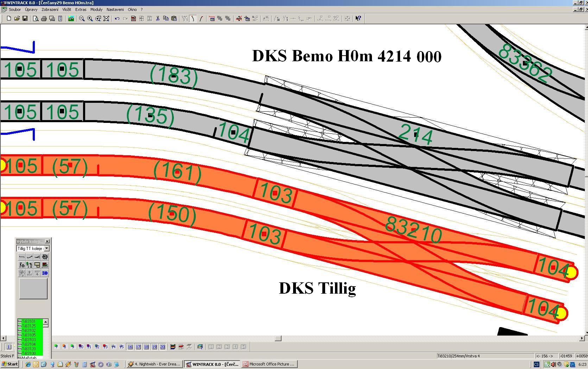
Task: Click the CS language indicator in the tray
Action: tap(537, 364)
